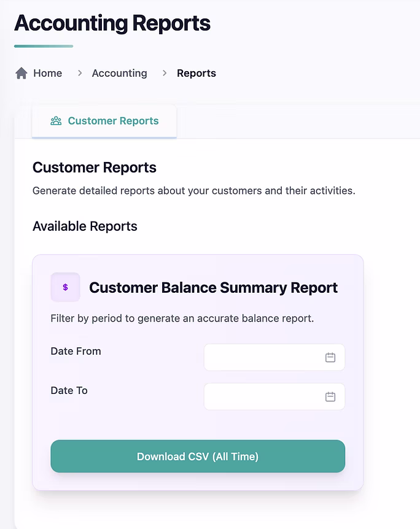Click the 'Generate detailed reports' description text
The width and height of the screenshot is (420, 529).
click(194, 191)
